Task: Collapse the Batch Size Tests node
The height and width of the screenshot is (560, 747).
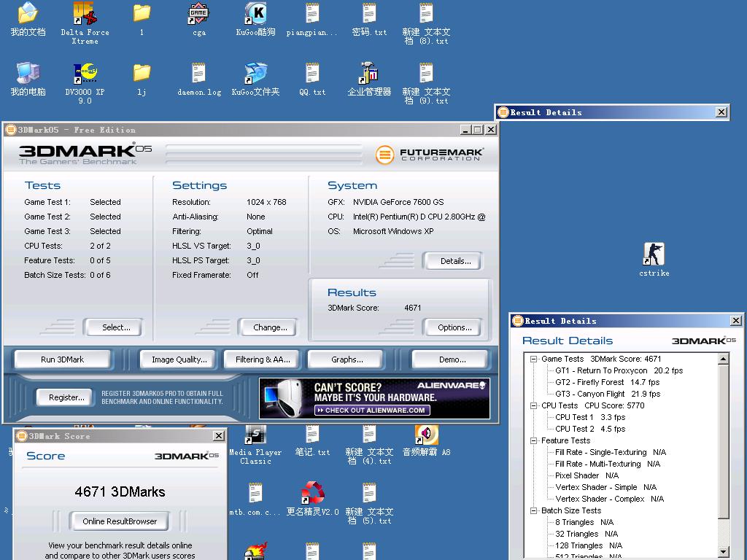Action: coord(533,510)
